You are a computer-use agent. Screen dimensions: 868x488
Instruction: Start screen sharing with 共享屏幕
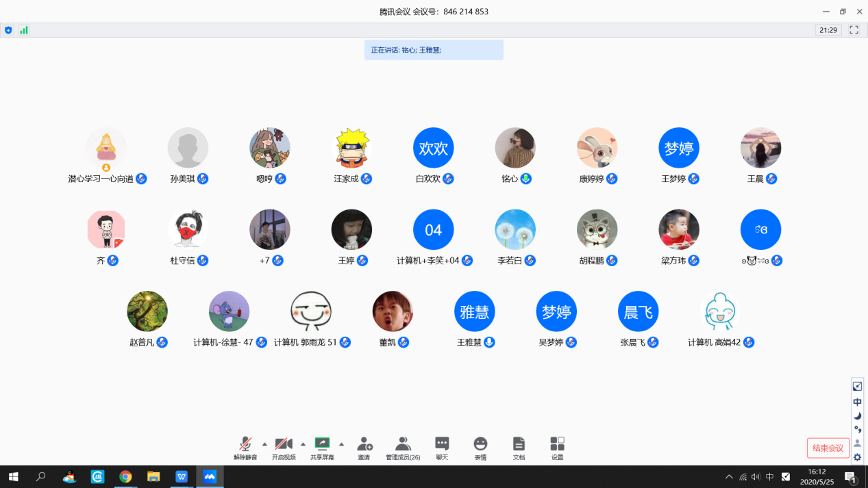(x=322, y=445)
